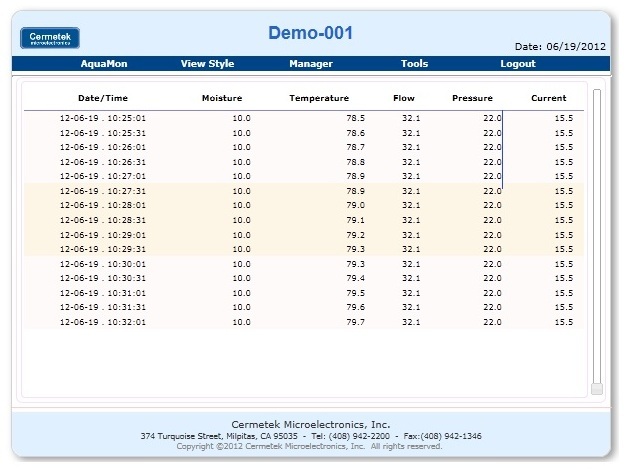628x471 pixels.
Task: Click Logout in the navigation bar
Action: [x=518, y=64]
